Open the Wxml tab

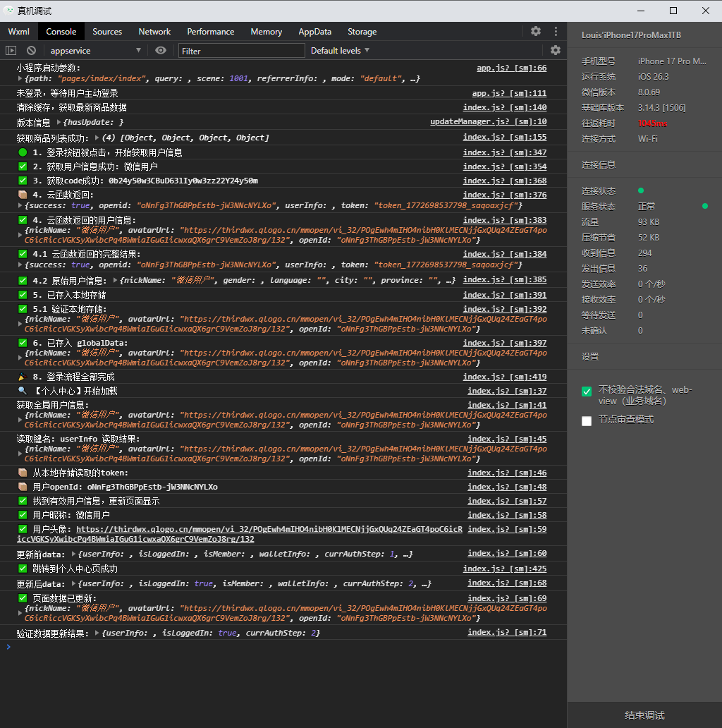[x=18, y=32]
